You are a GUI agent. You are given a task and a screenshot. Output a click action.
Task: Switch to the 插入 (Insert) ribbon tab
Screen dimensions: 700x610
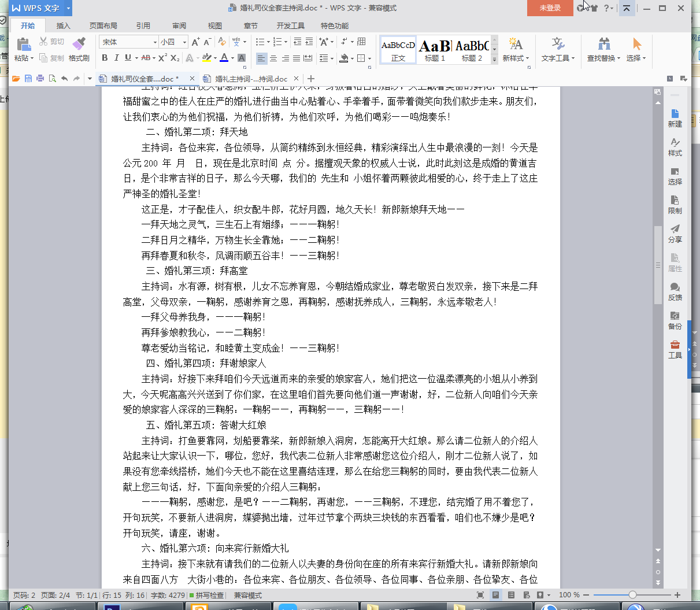coord(63,25)
